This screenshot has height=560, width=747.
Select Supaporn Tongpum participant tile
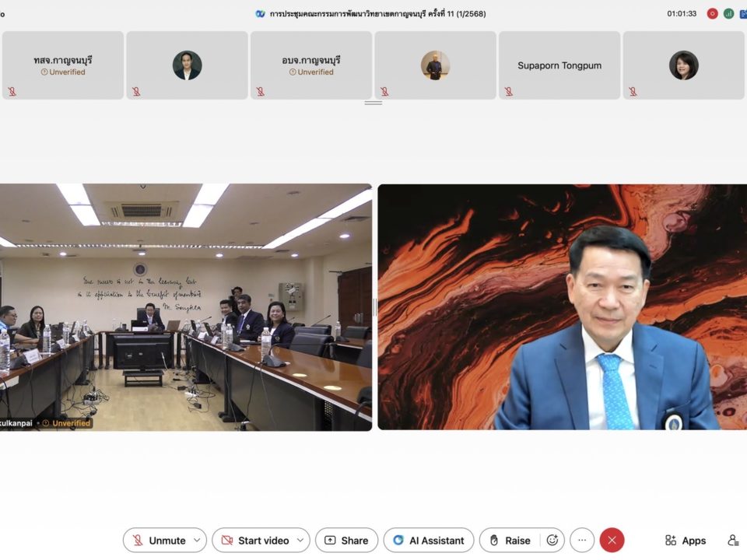click(559, 65)
